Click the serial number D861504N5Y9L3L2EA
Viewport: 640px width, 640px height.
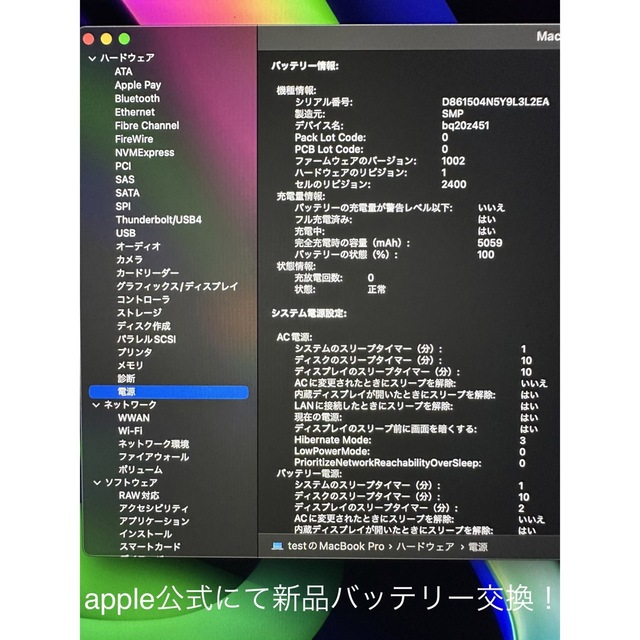[x=495, y=102]
